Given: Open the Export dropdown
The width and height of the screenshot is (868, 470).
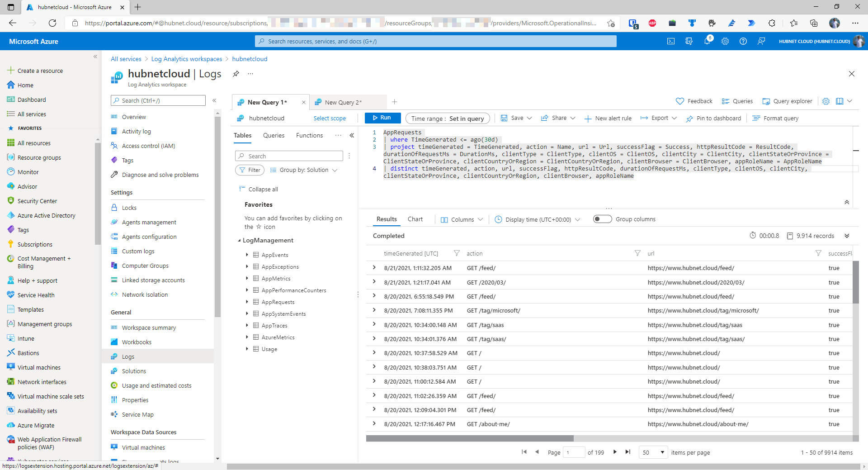Looking at the screenshot, I should (659, 118).
